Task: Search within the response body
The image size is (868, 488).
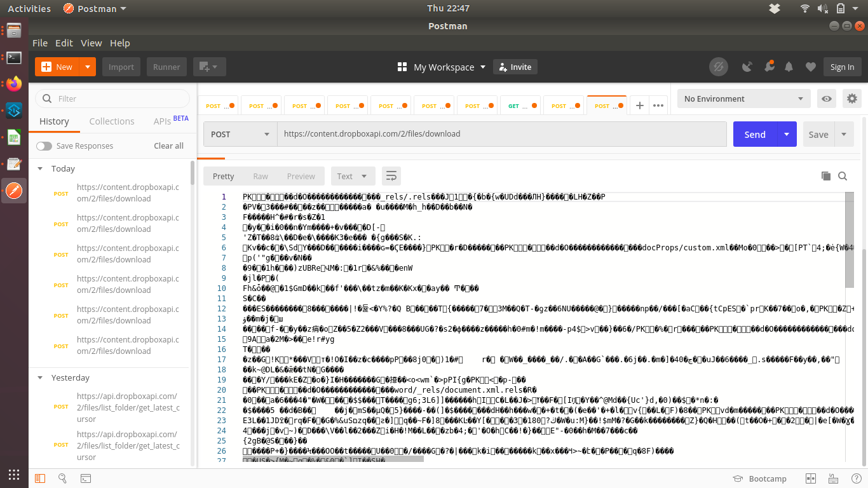Action: point(843,176)
